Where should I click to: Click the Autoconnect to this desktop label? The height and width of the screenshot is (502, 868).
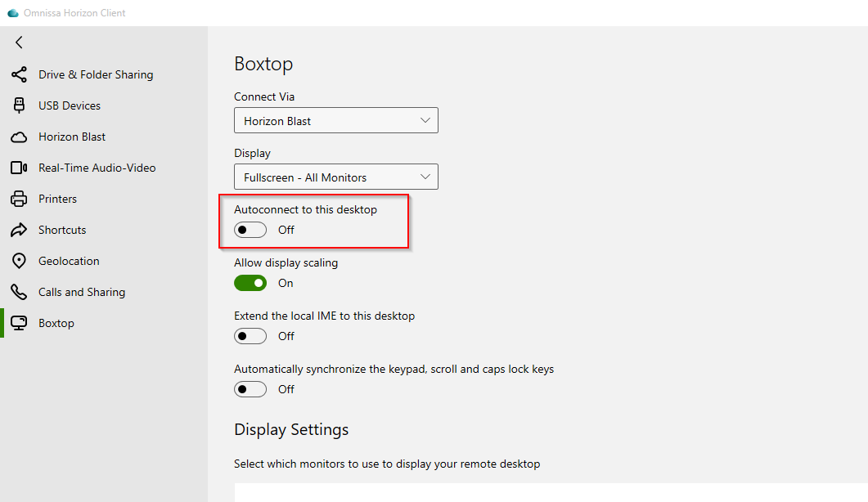click(306, 209)
